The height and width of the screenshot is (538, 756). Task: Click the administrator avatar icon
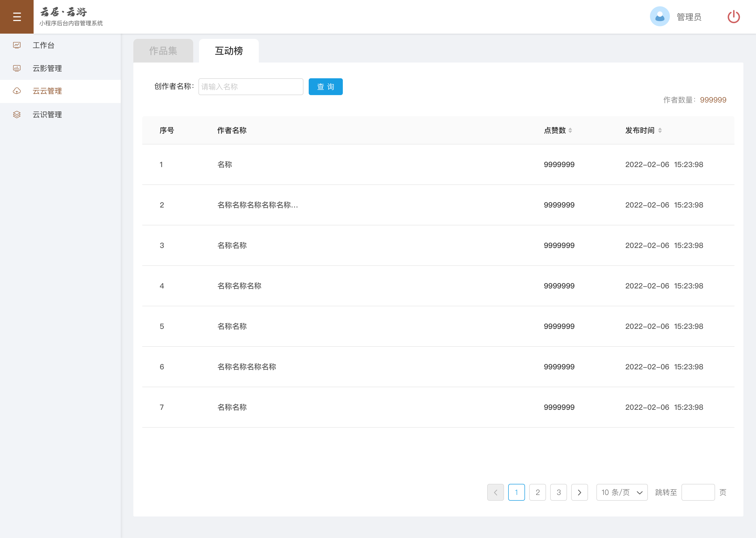pos(660,17)
